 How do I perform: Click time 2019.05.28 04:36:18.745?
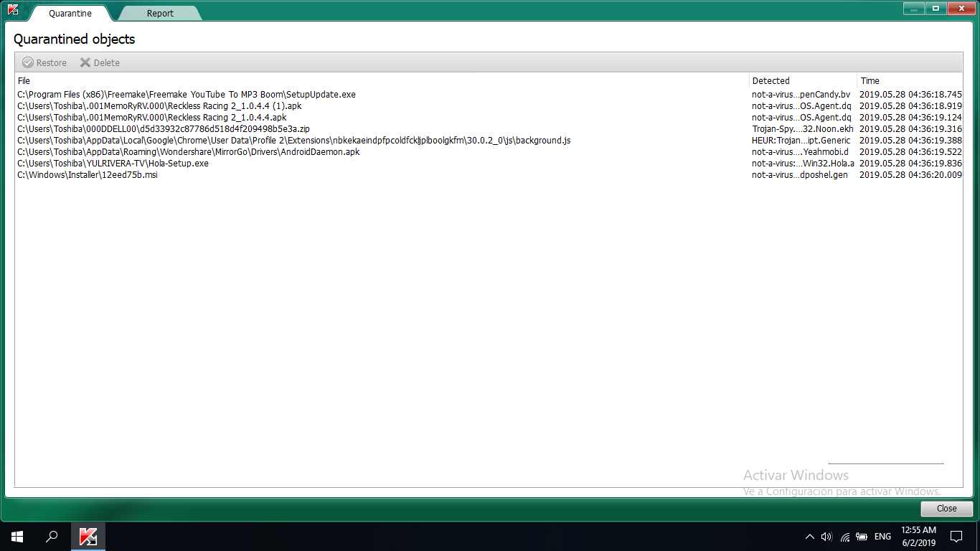coord(910,95)
